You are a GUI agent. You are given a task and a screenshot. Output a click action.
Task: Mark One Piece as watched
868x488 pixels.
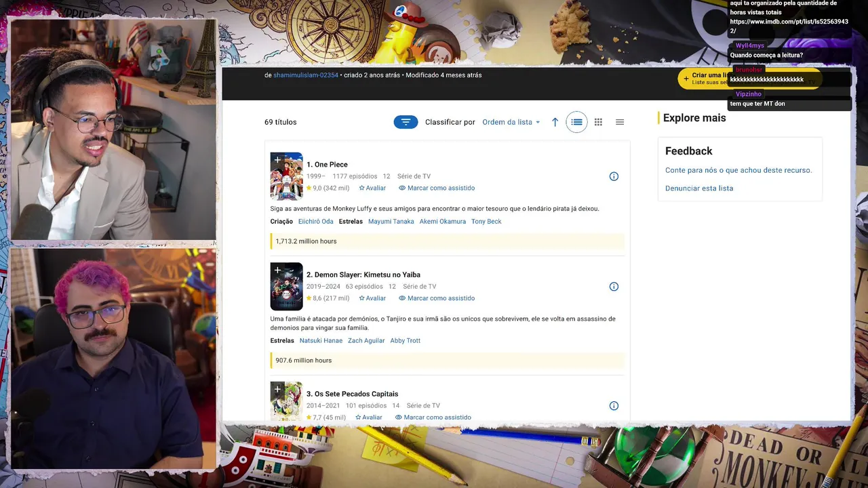(437, 188)
